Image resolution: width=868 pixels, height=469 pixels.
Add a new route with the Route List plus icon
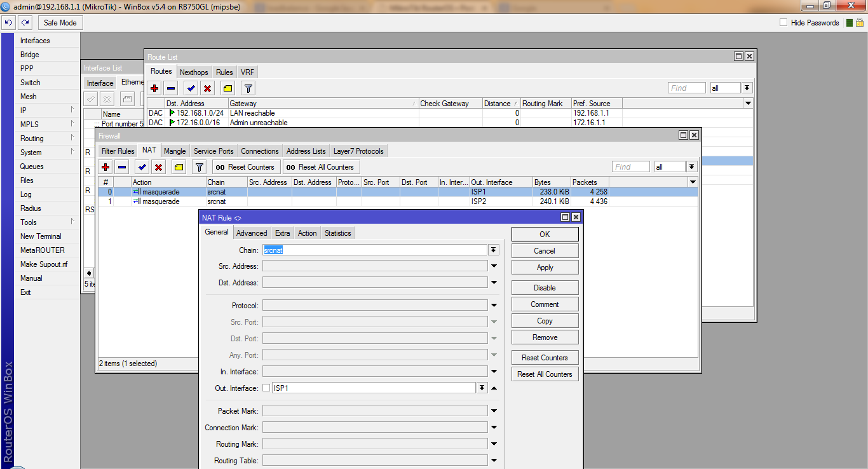[x=155, y=88]
